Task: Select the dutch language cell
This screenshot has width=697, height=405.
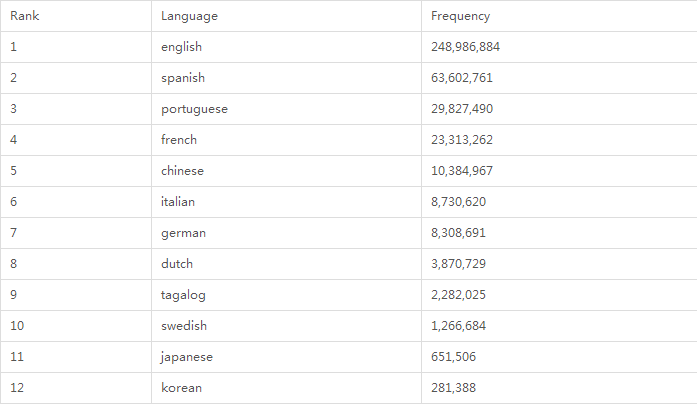Action: pos(177,264)
